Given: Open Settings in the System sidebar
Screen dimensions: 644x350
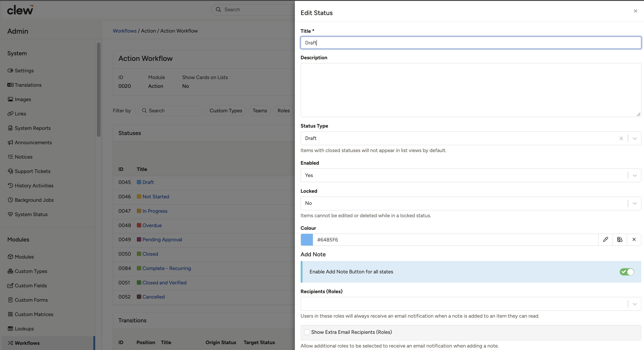Looking at the screenshot, I should point(20,71).
